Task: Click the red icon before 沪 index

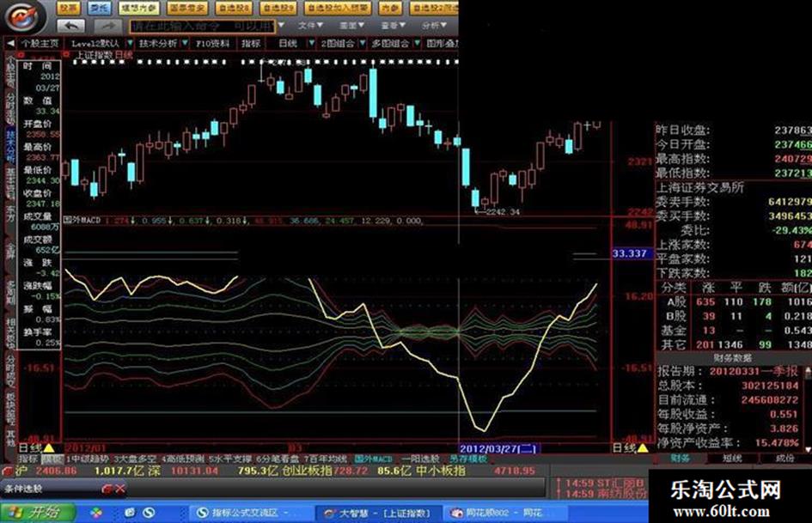Action: tap(7, 471)
